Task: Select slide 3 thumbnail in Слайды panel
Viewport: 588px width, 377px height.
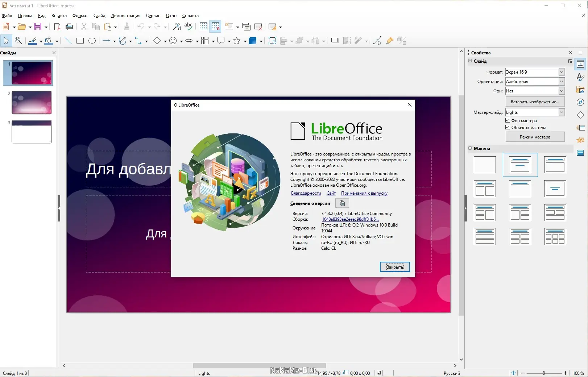Action: point(32,132)
